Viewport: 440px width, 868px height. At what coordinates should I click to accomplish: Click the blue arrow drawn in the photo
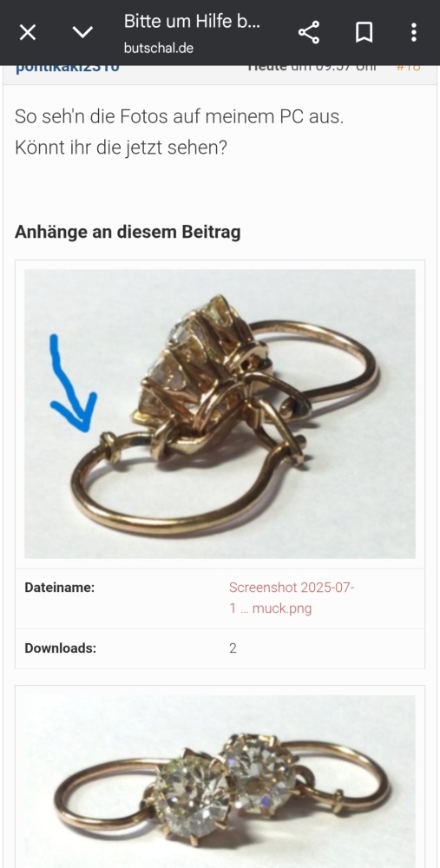click(x=71, y=384)
